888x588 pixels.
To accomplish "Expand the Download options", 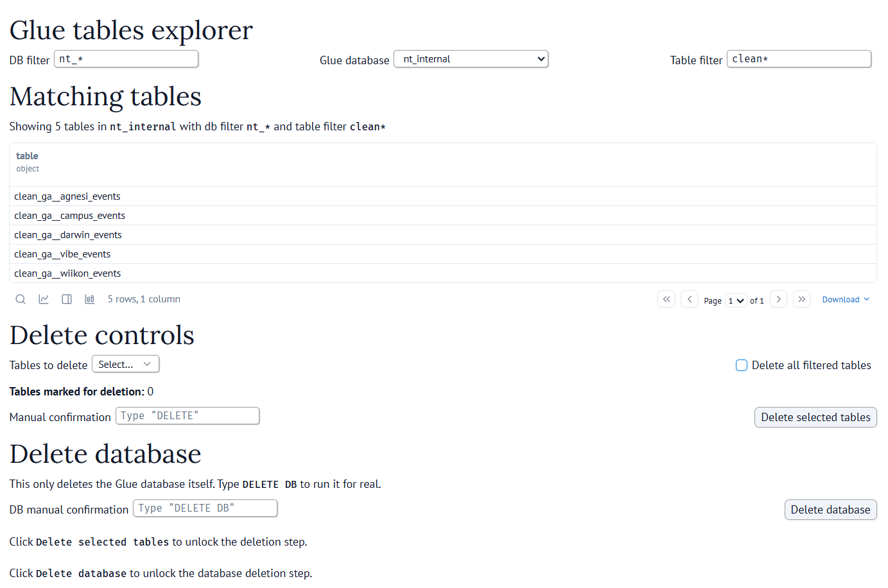I will pyautogui.click(x=846, y=299).
